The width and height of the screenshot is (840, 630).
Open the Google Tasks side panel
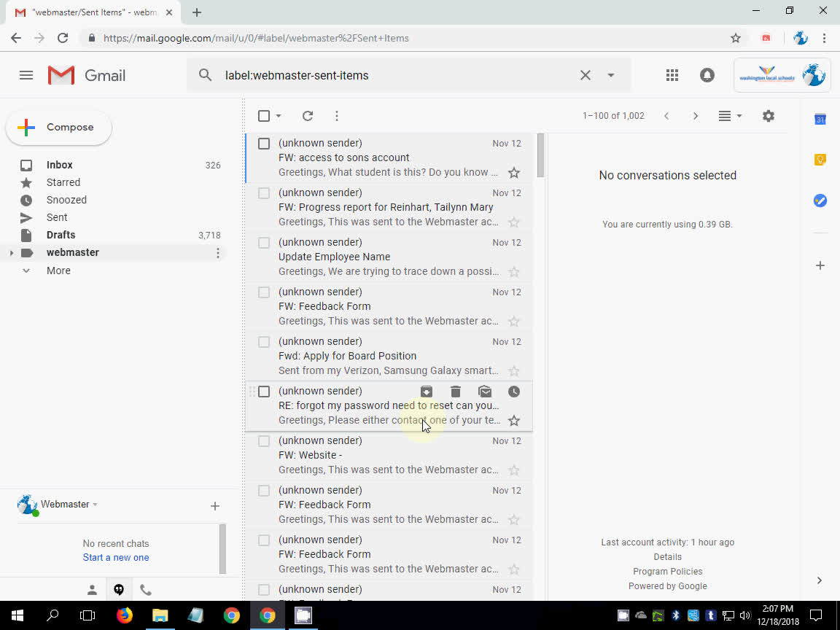point(820,201)
